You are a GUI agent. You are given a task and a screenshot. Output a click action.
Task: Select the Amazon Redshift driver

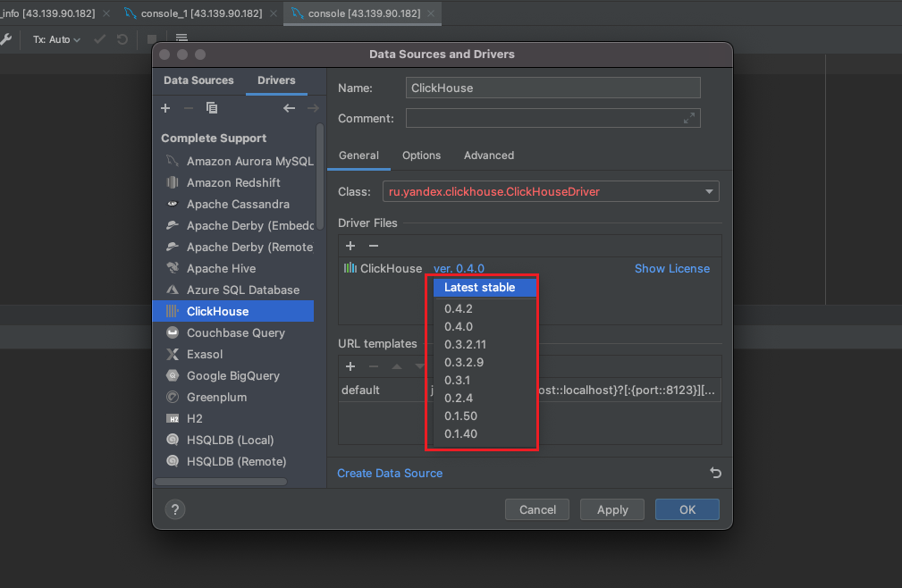234,183
